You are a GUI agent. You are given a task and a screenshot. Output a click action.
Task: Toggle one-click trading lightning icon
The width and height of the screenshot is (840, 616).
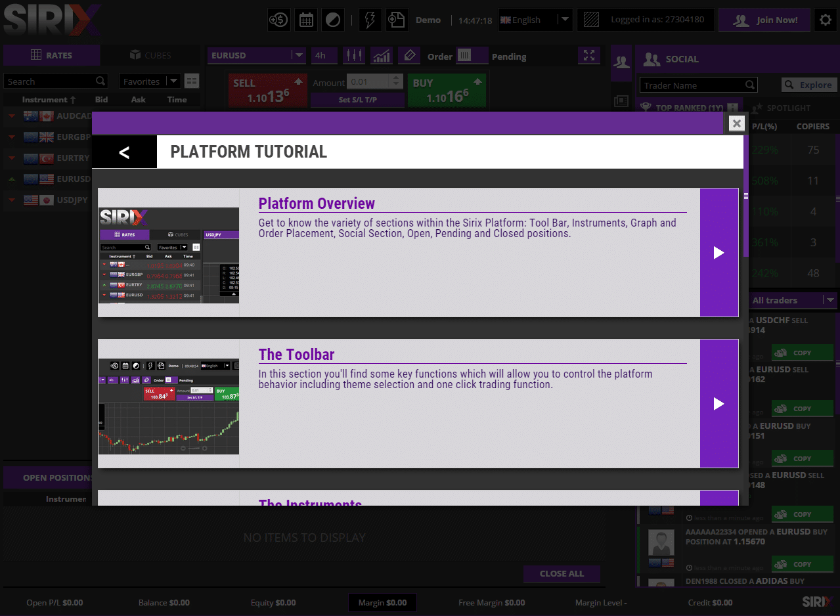pyautogui.click(x=370, y=20)
